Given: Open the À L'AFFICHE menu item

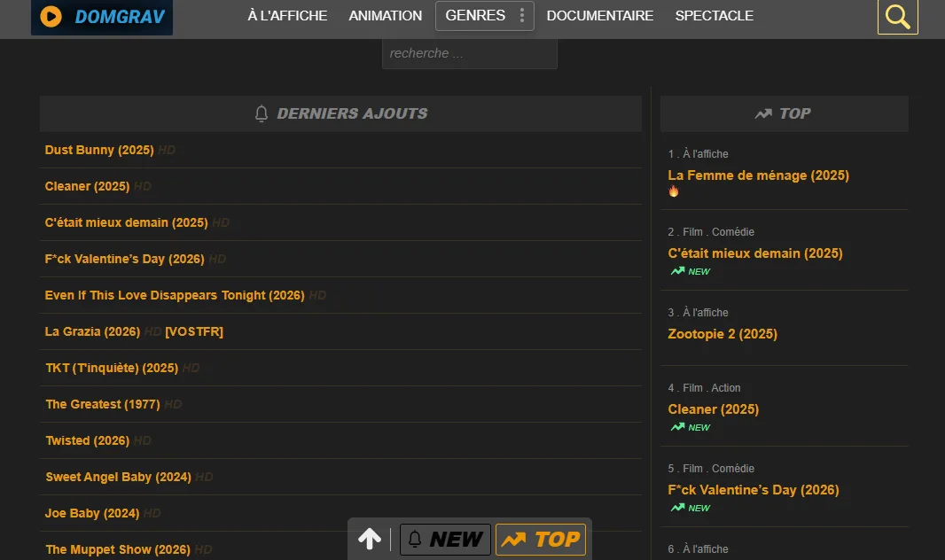Looking at the screenshot, I should pos(287,16).
